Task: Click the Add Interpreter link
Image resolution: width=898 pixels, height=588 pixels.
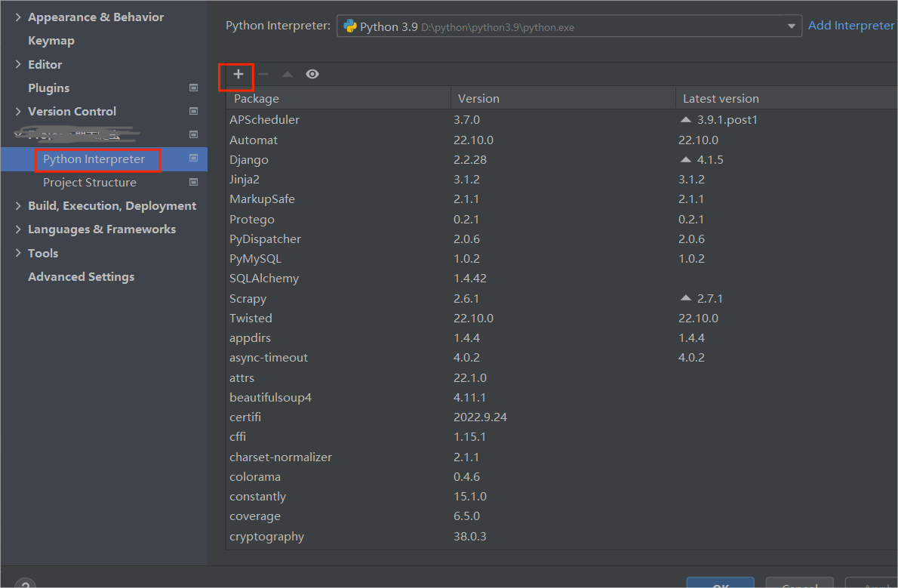Action: [x=851, y=25]
